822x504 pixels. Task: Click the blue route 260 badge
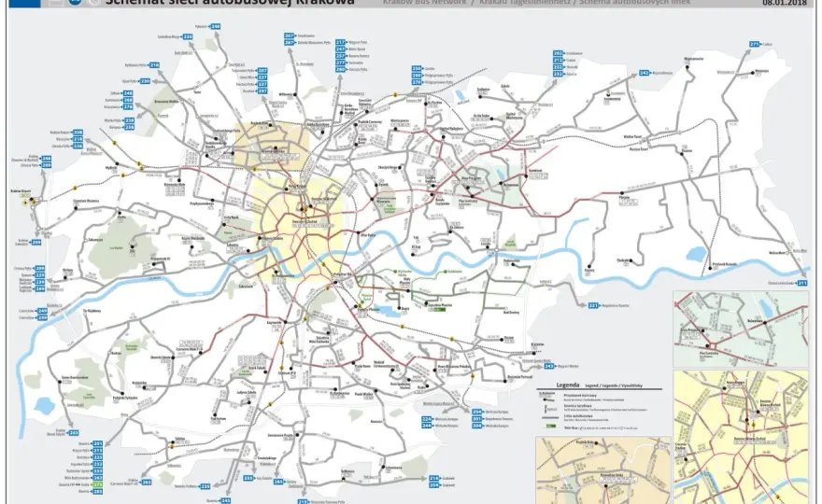coord(417,76)
